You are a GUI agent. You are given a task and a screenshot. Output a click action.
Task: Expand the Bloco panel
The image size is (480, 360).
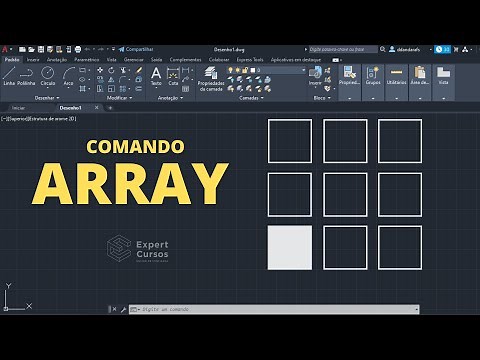coord(322,98)
